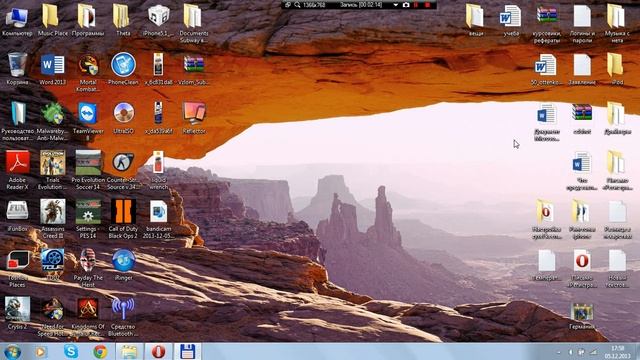Launch the Crysis 2 game icon
This screenshot has width=640, height=360.
pyautogui.click(x=17, y=313)
